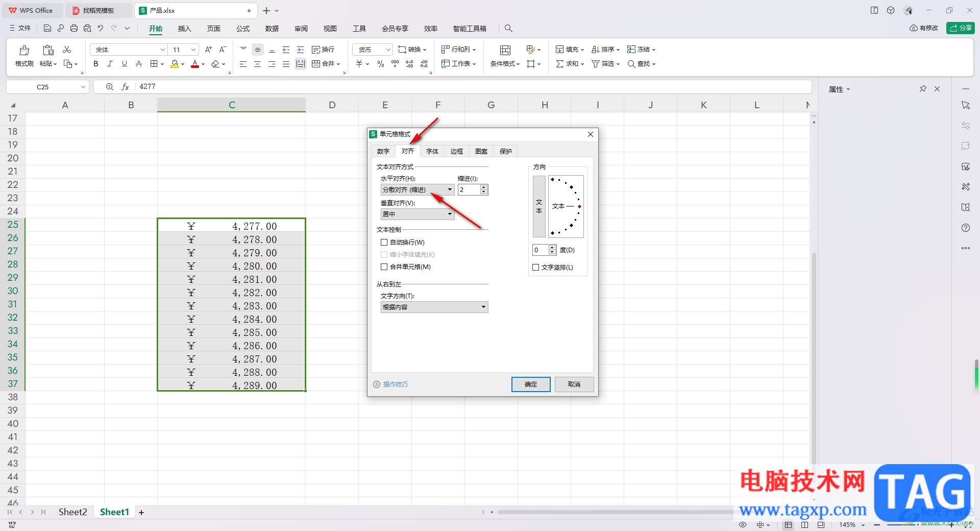Switch to Sheet2 tab

tap(72, 512)
